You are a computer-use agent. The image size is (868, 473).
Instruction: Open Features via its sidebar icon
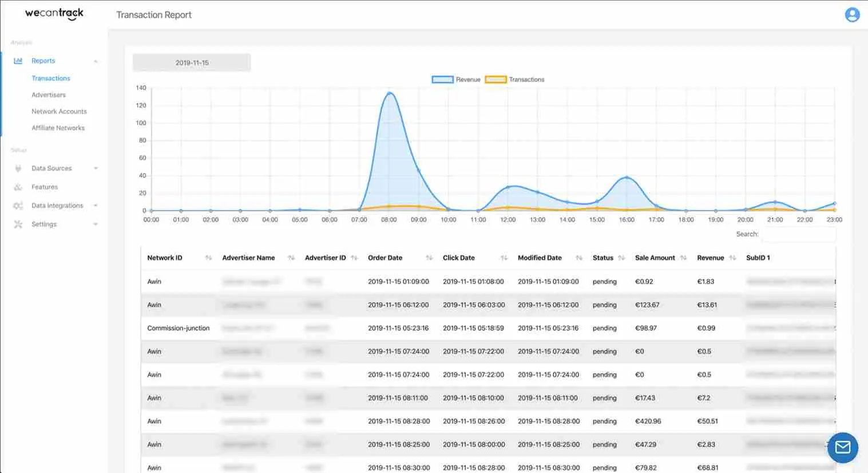click(x=18, y=187)
